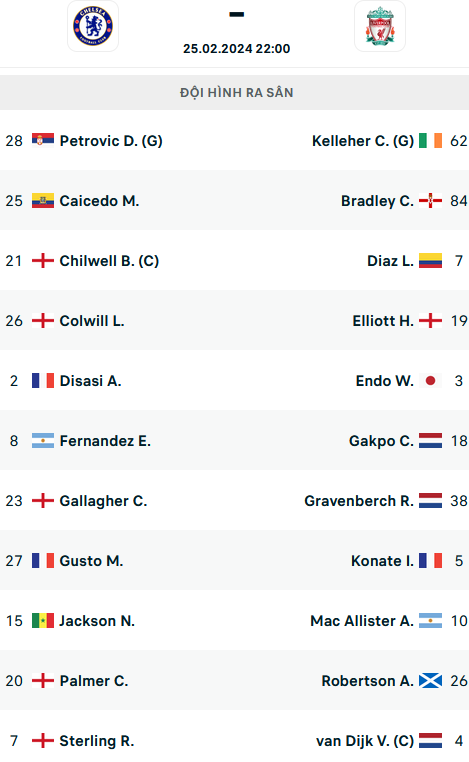The width and height of the screenshot is (469, 762).
Task: Open Mac Allister A. player page
Action: 362,621
